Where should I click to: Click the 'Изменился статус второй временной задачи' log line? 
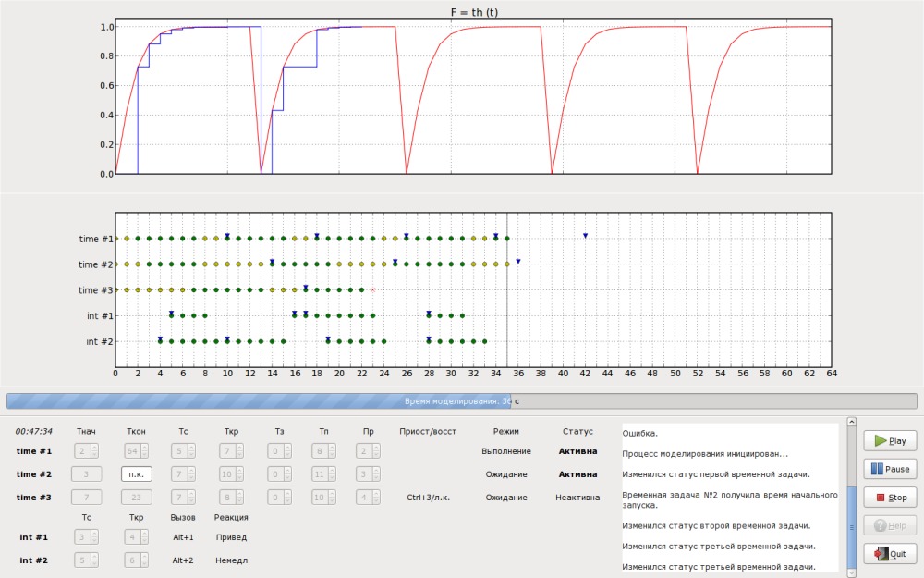click(716, 525)
